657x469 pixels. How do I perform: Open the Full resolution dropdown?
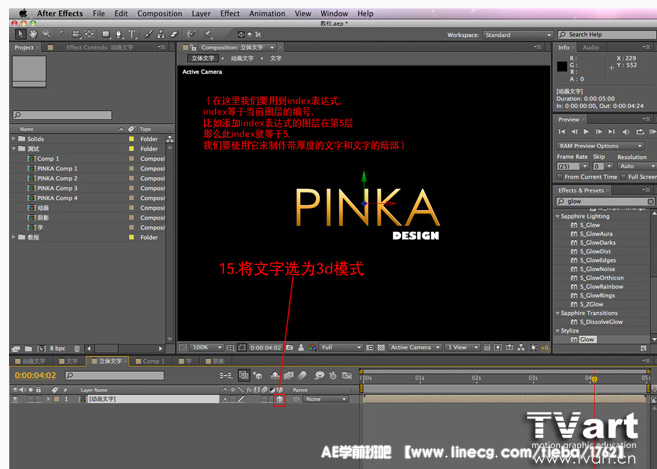click(341, 347)
